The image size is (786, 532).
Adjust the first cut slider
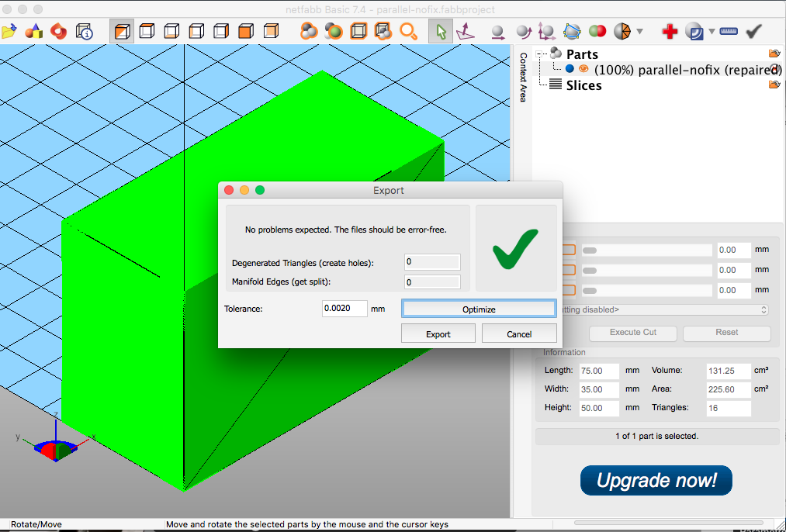tap(646, 250)
